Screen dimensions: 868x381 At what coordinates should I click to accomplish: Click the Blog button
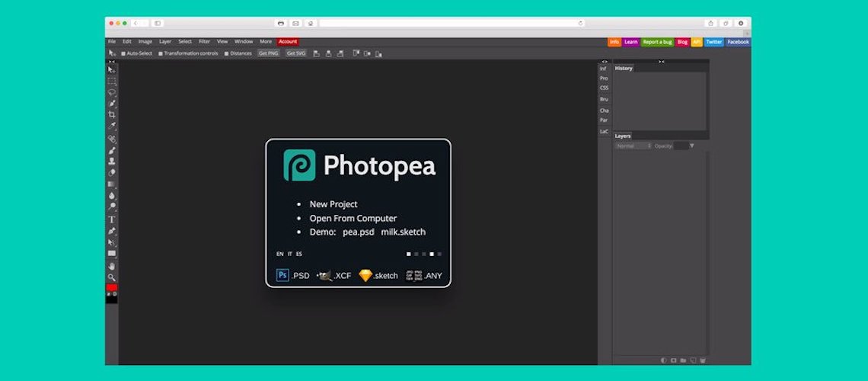[x=682, y=42]
